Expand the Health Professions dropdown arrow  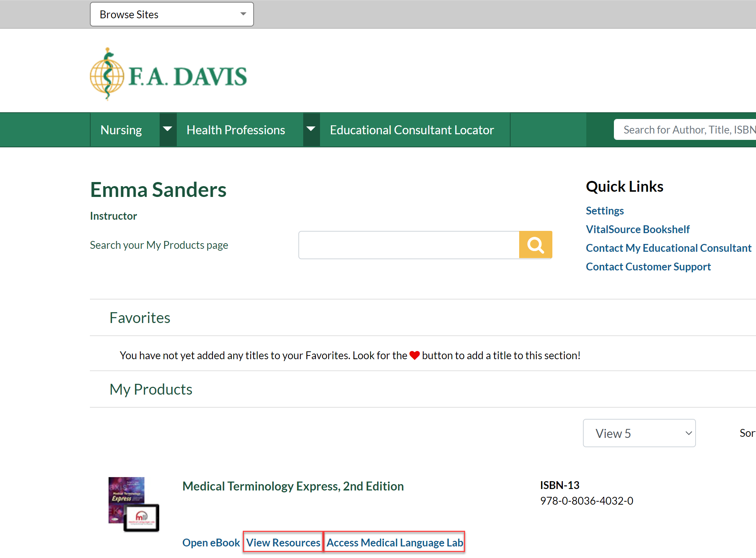point(311,129)
